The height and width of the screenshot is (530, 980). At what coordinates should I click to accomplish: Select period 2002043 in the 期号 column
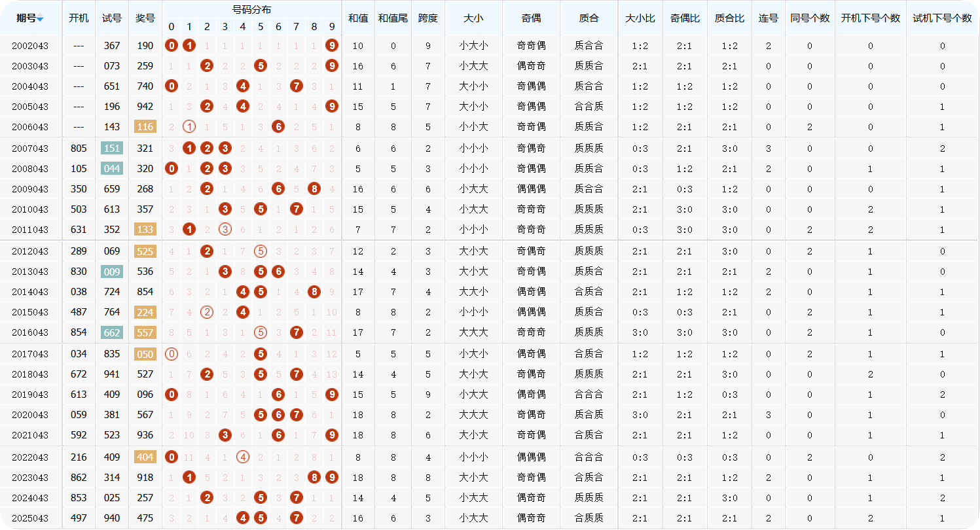click(30, 46)
